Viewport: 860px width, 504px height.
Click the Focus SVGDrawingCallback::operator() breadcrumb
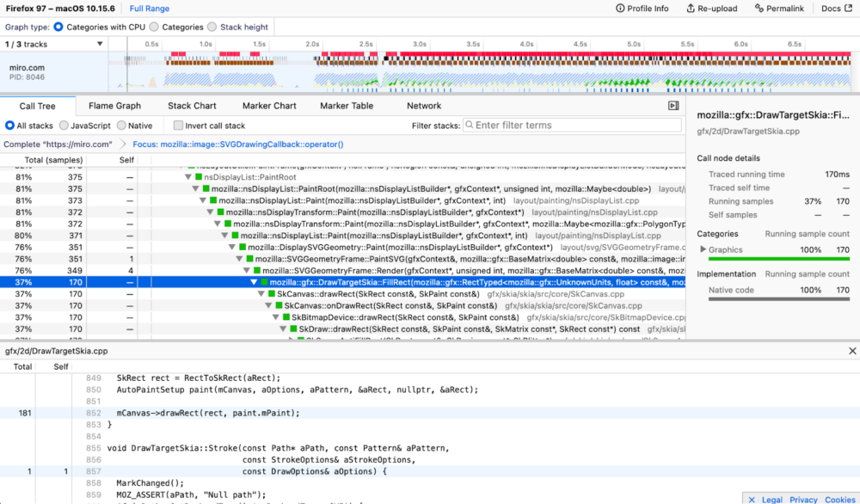238,144
